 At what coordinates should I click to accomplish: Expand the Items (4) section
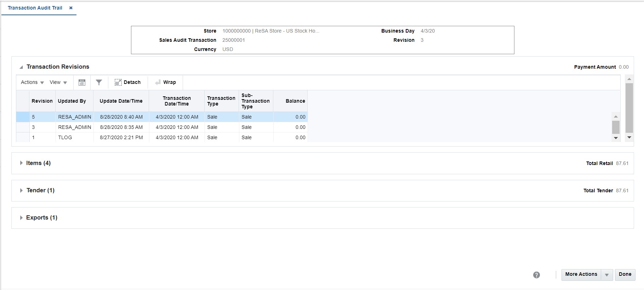tap(21, 163)
